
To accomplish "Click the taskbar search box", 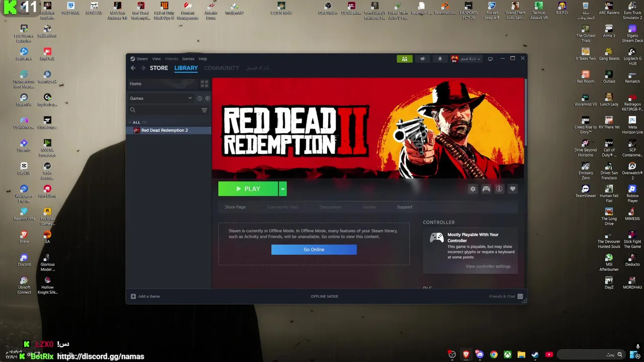I will [x=591, y=354].
